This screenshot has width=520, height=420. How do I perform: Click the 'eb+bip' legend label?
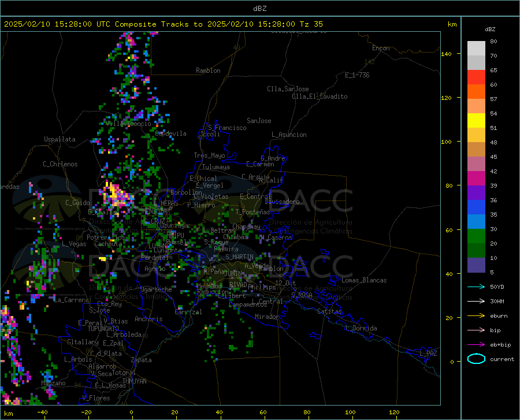click(x=500, y=345)
